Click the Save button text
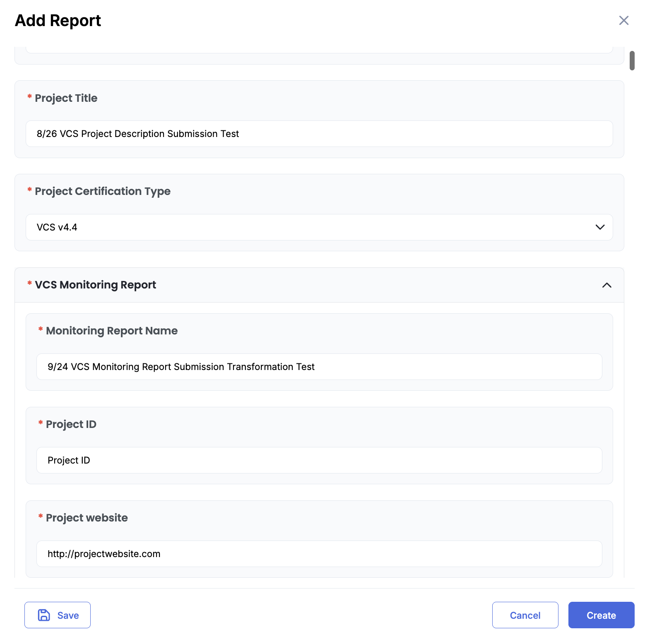 [68, 615]
